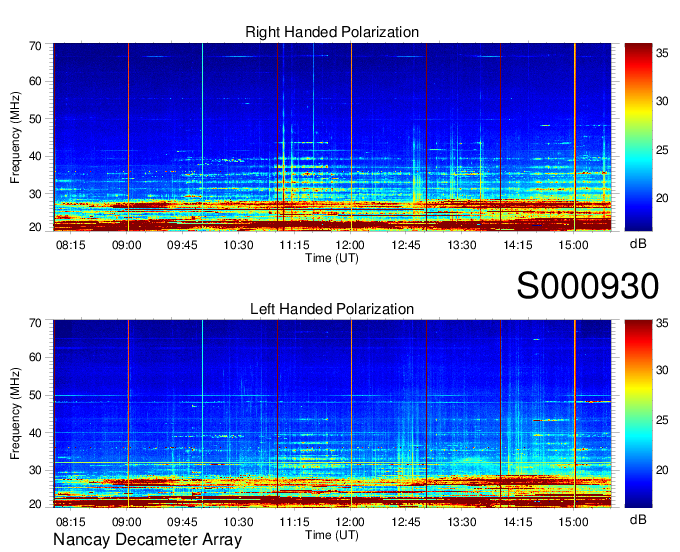
Task: Click the Right Handed plot colorbar
Action: pyautogui.click(x=638, y=137)
